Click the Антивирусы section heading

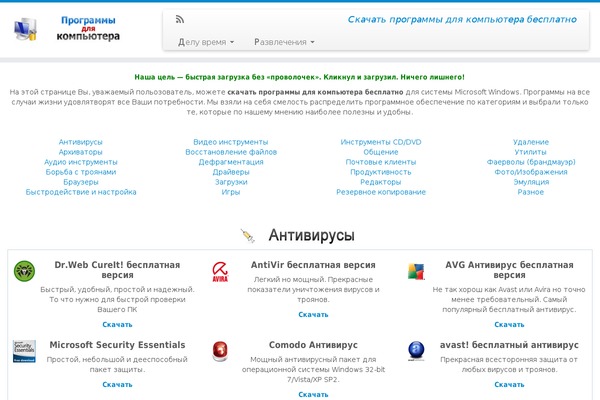pos(311,235)
